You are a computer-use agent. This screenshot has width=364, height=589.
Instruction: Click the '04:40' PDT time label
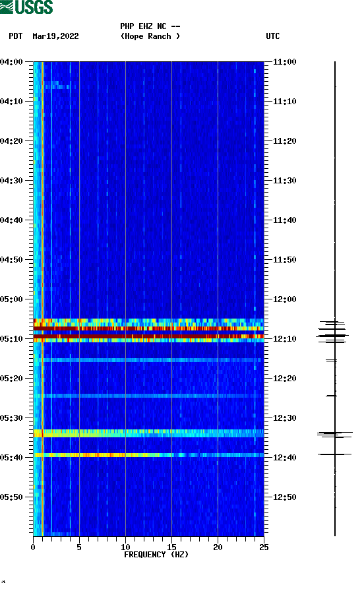(x=12, y=220)
